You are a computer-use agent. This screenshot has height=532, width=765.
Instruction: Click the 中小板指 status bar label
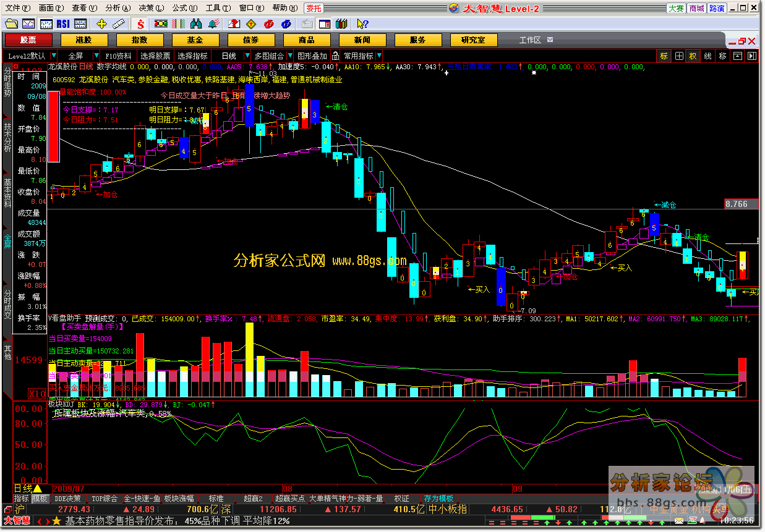pos(448,510)
